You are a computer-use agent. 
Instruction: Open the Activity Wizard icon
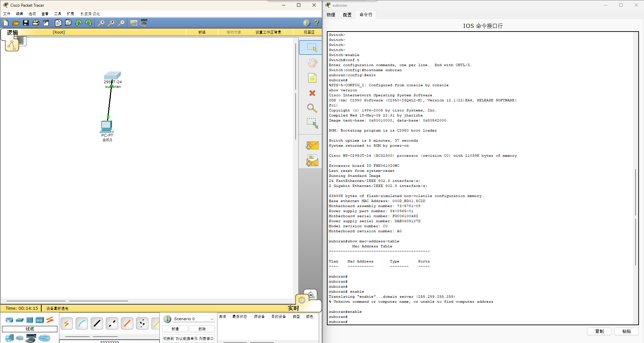[46, 23]
